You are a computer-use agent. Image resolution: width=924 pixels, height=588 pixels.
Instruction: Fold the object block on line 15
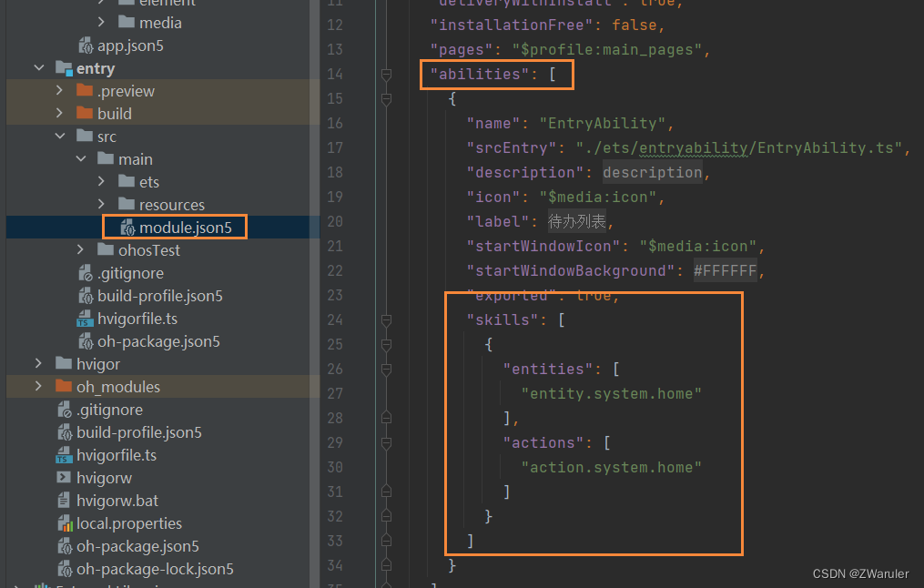(387, 99)
